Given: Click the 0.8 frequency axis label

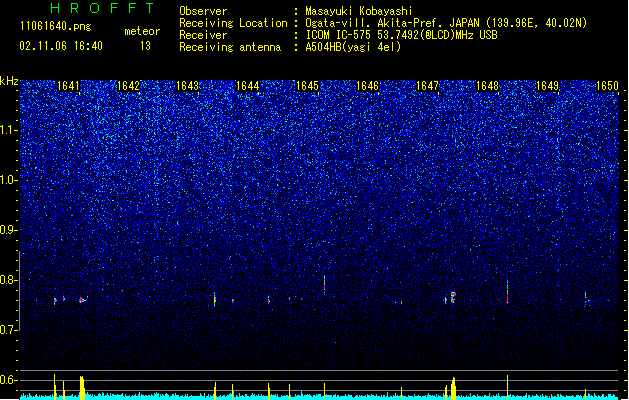Looking at the screenshot, I should click(9, 280).
